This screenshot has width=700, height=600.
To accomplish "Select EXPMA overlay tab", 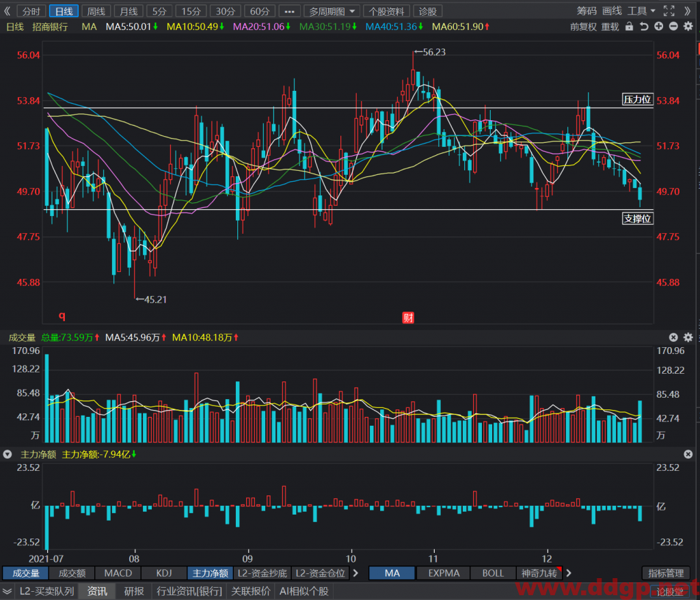I will [x=444, y=573].
